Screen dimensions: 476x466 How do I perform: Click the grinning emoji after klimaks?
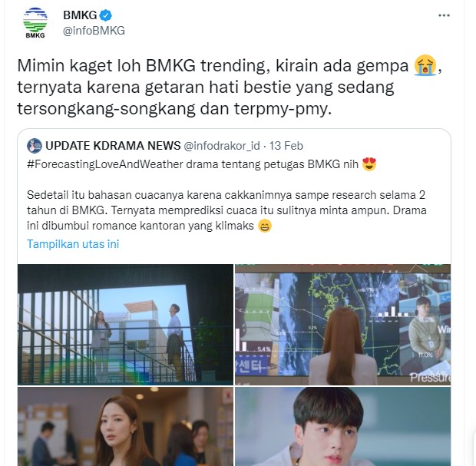point(265,226)
